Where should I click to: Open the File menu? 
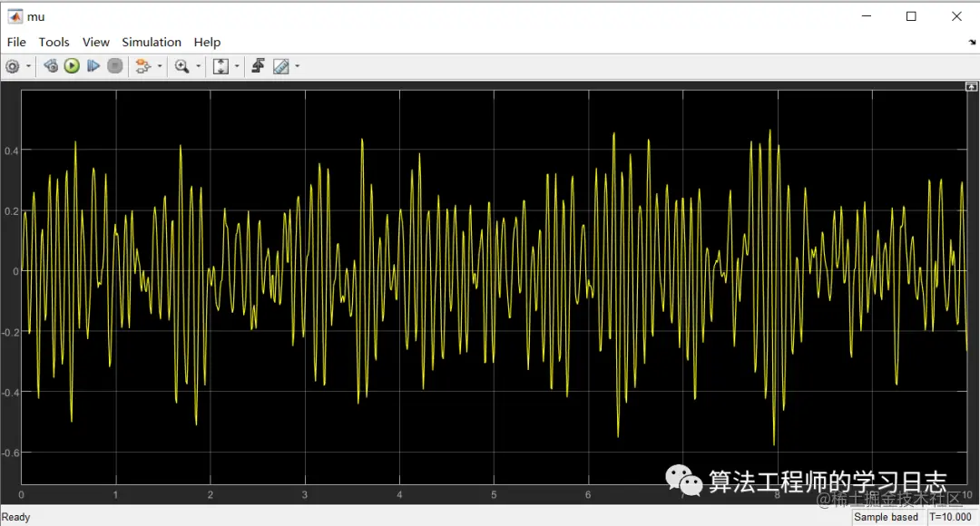[x=16, y=42]
